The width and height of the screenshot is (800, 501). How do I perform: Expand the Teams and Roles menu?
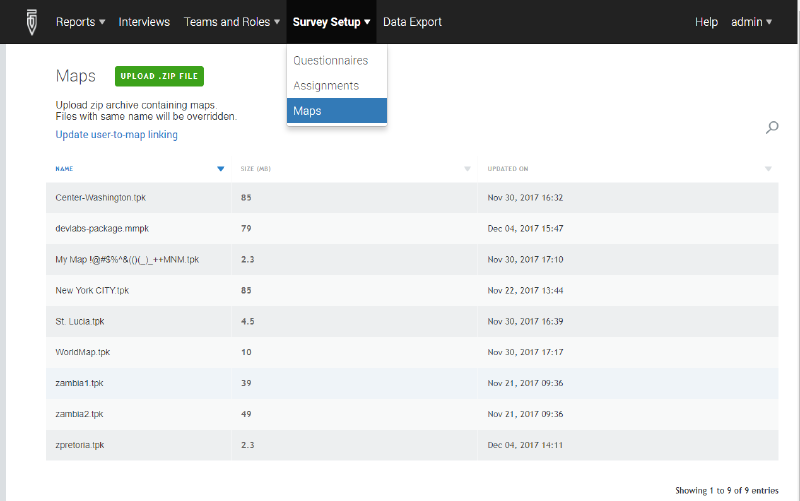232,22
